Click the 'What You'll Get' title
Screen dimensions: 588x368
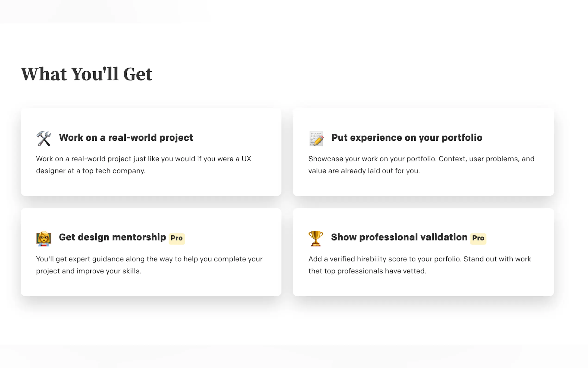click(x=87, y=74)
